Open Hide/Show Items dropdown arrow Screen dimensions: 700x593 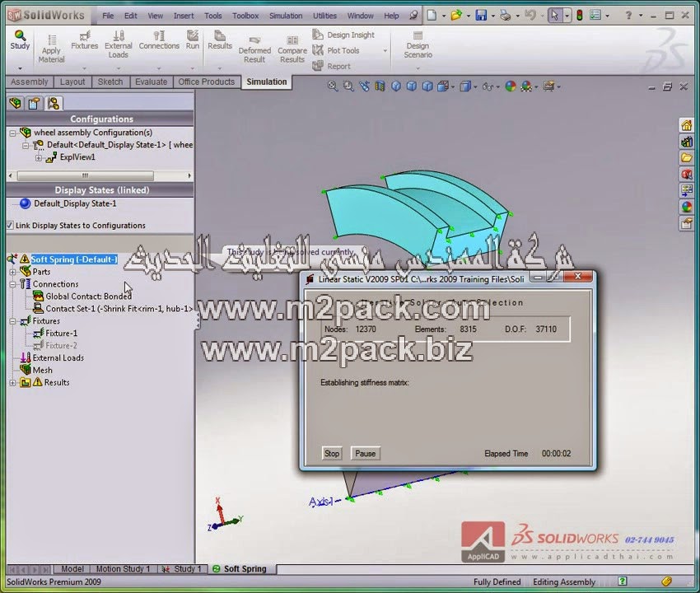click(x=498, y=86)
